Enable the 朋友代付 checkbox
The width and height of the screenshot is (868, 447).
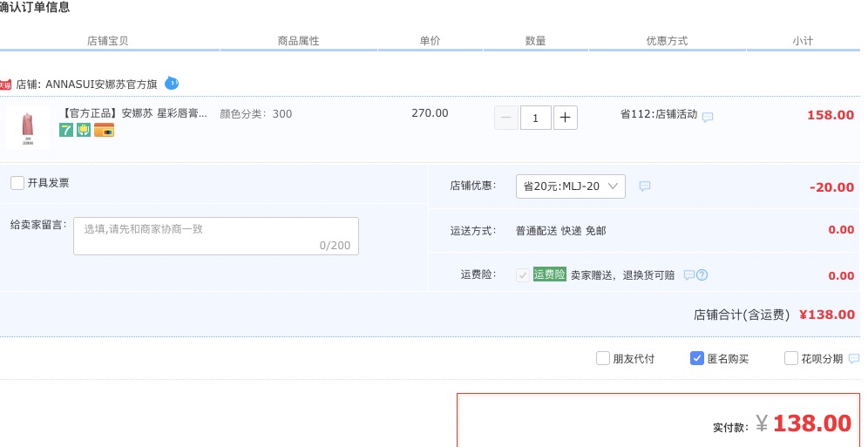(603, 358)
